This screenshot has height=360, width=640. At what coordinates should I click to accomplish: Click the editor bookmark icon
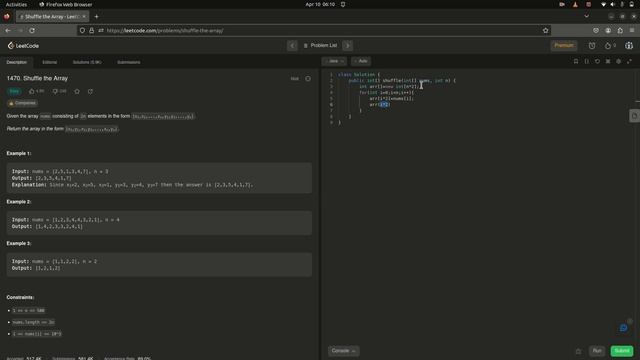pos(576,61)
